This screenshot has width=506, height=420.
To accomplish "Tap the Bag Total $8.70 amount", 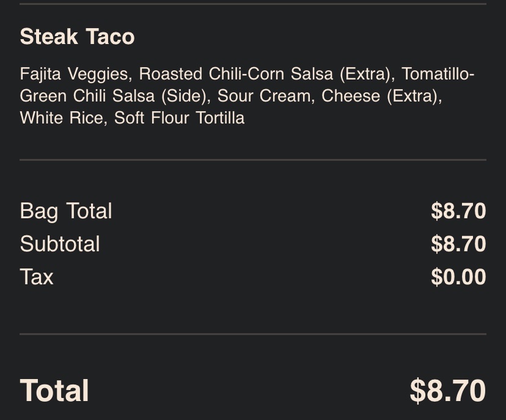I will (458, 211).
